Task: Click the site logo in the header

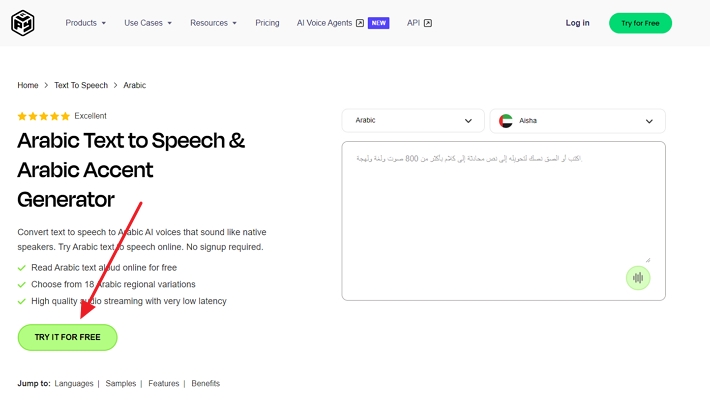Action: [22, 22]
